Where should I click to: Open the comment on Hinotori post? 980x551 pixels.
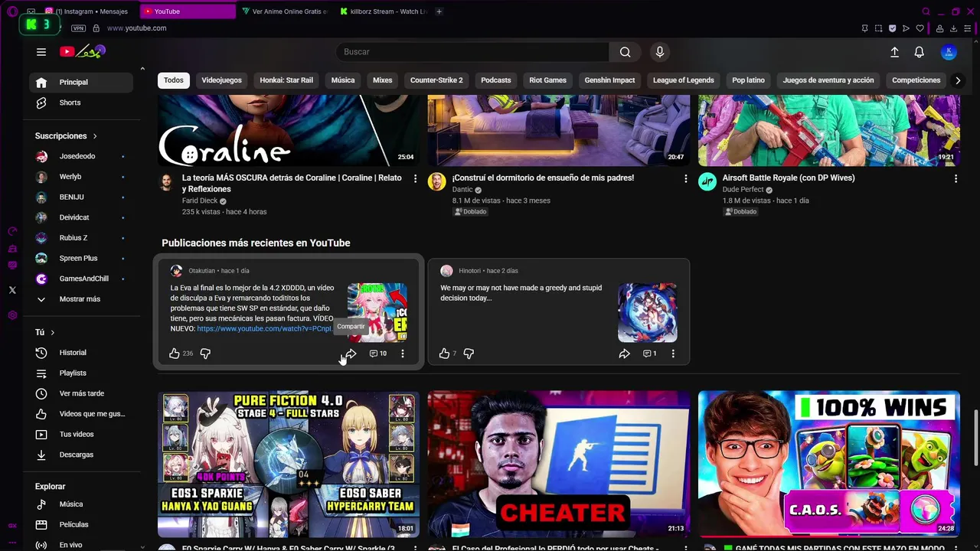click(650, 354)
